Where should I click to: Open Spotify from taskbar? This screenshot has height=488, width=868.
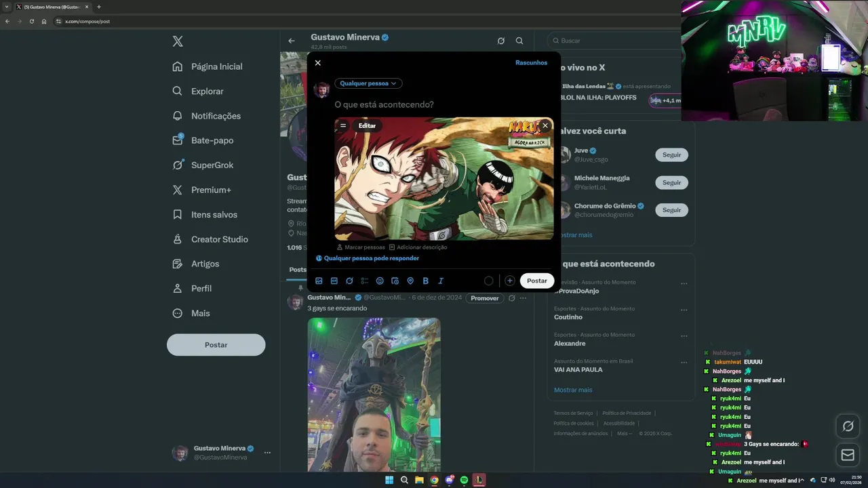(464, 480)
